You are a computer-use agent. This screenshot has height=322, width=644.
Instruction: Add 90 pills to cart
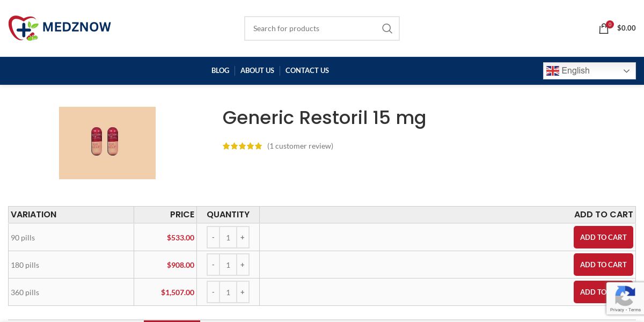point(603,237)
